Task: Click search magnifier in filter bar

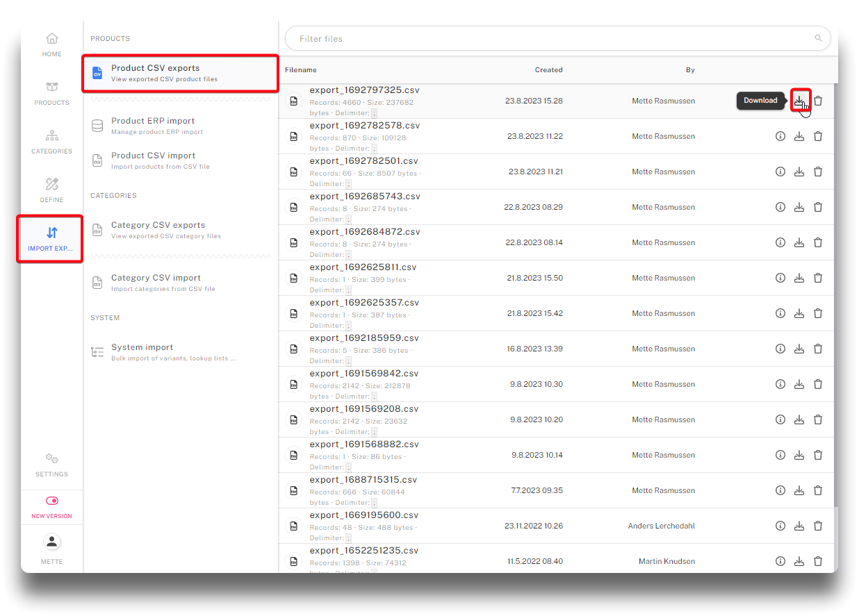Action: [819, 39]
